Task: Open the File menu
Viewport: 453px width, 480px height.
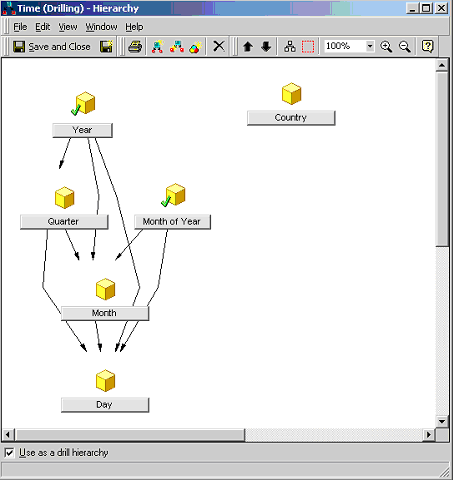Action: (x=20, y=27)
